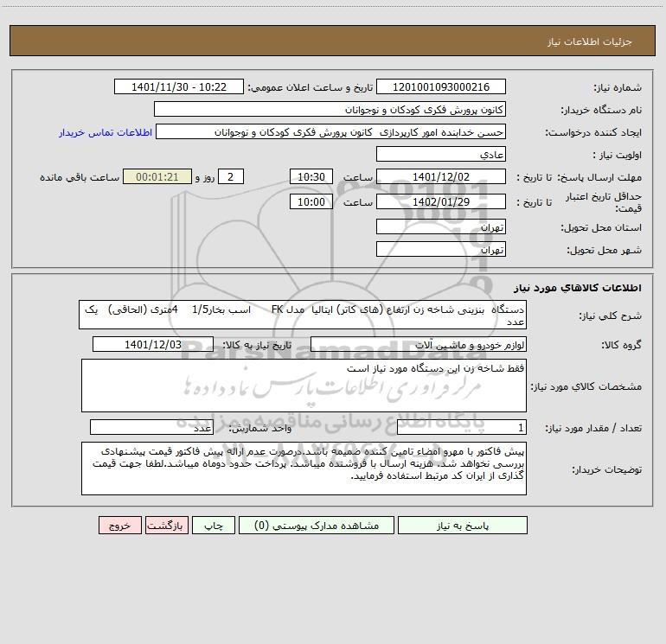Click the 'ایجاد کننده درخواست' label

[x=593, y=133]
